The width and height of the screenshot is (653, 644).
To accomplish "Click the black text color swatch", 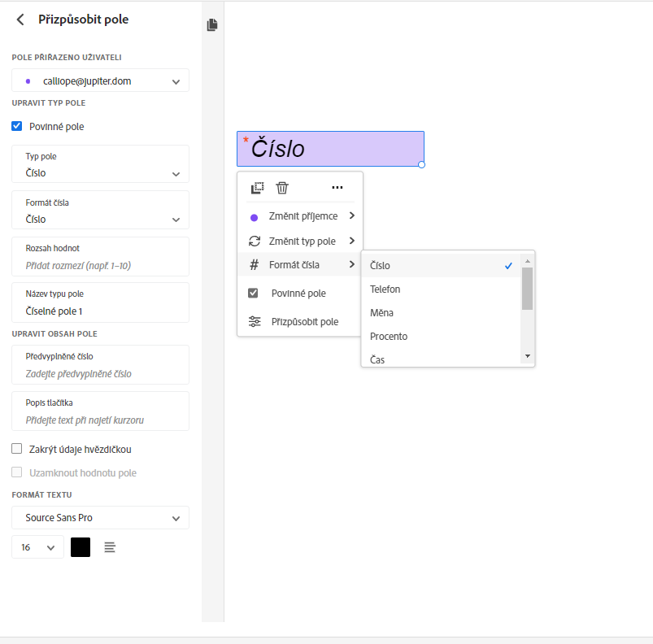I will [81, 547].
